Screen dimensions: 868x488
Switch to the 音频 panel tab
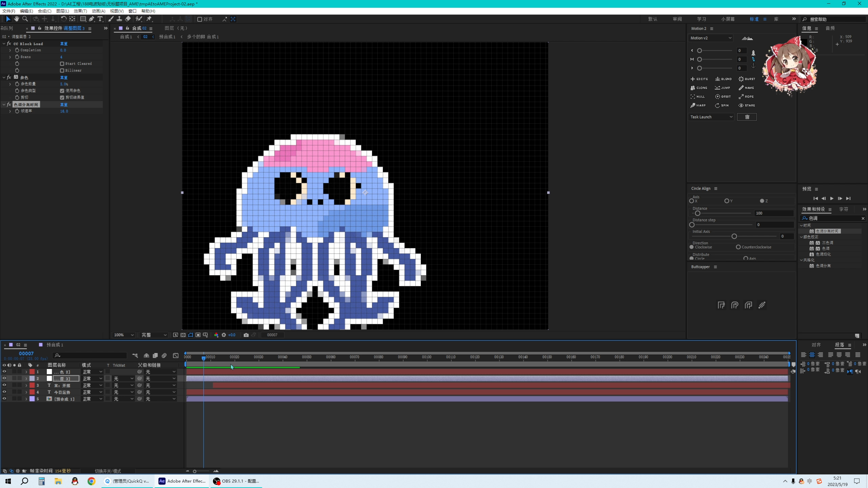point(830,28)
